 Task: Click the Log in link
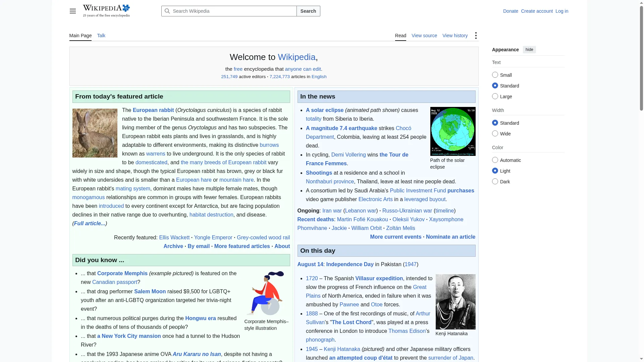(562, 11)
